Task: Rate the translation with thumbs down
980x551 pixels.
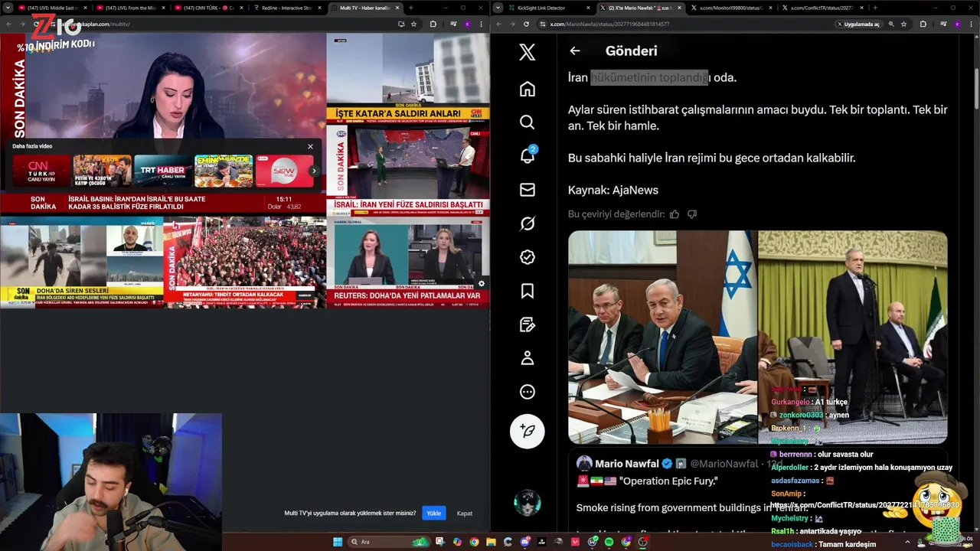Action: 692,214
